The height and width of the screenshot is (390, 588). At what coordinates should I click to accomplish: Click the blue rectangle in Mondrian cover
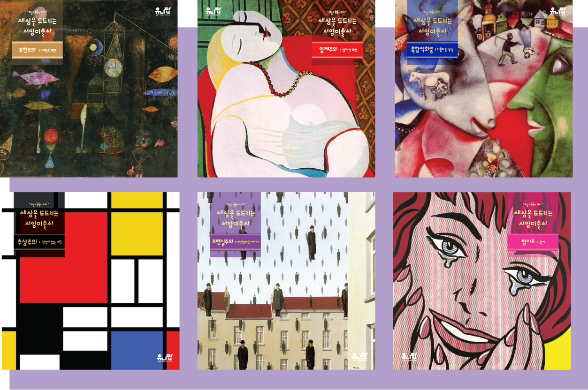(x=138, y=350)
